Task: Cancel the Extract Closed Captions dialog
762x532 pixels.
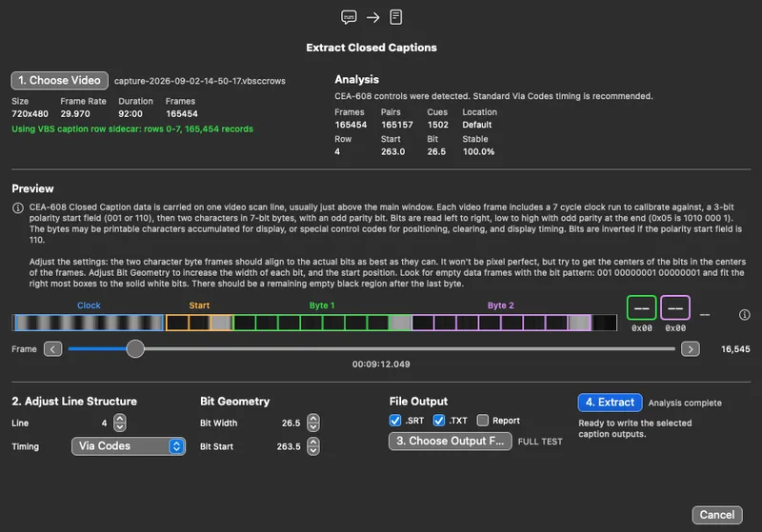Action: pos(717,515)
